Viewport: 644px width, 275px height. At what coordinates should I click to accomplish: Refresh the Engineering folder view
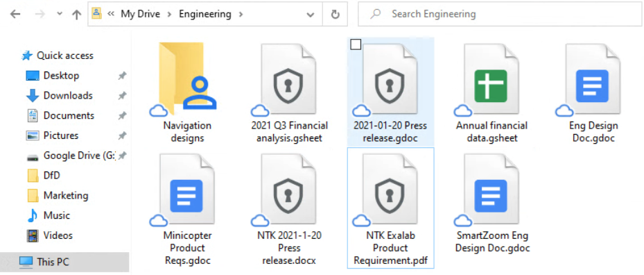coord(336,15)
